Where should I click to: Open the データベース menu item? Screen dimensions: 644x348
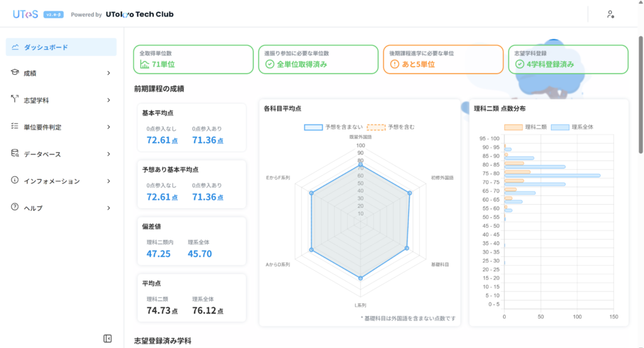pyautogui.click(x=42, y=153)
